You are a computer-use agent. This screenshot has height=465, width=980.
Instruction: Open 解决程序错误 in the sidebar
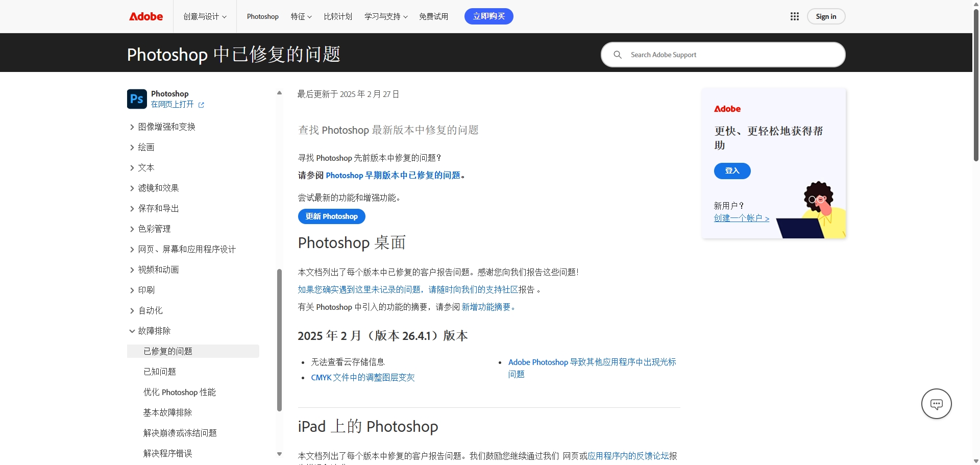pyautogui.click(x=168, y=453)
